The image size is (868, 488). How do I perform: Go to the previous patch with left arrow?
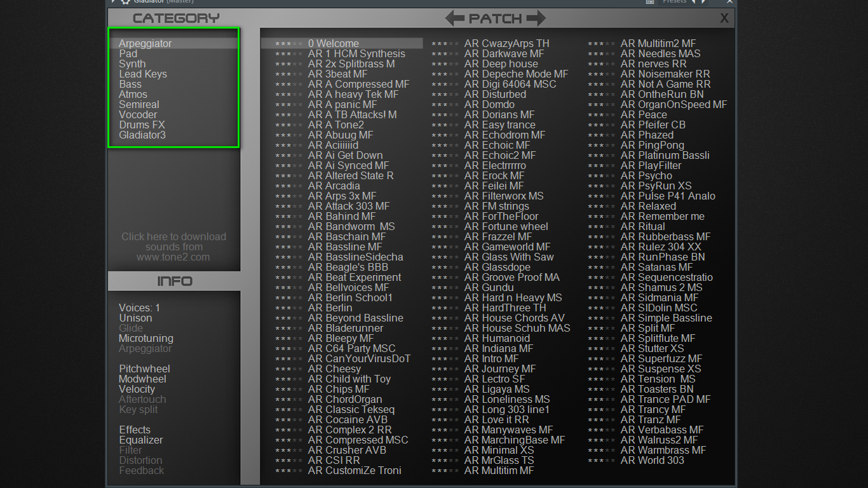(454, 18)
